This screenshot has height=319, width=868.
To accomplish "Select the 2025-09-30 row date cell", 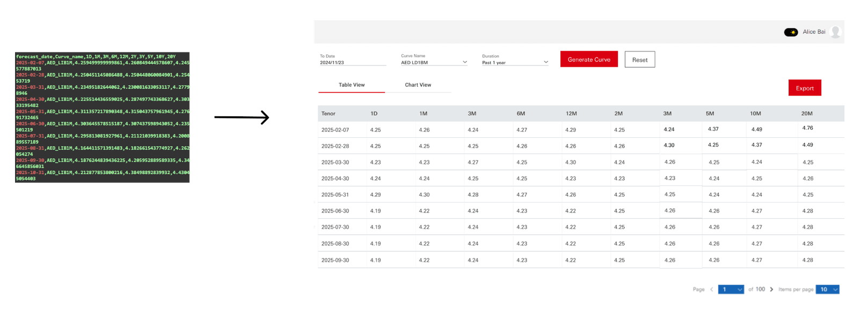I will (335, 260).
